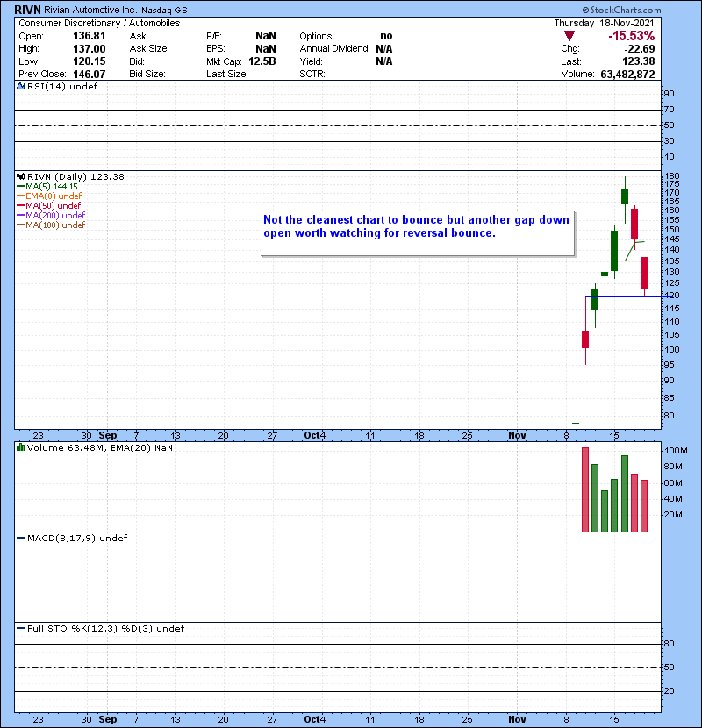The width and height of the screenshot is (702, 728).
Task: Click the EPS label
Action: coord(216,49)
